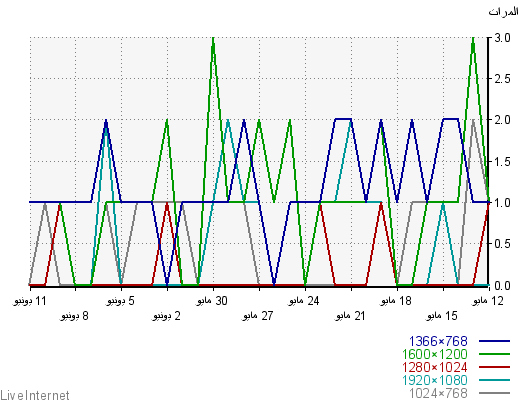The image size is (520, 405).
Task: Click the 1600×1200 legend label
Action: click(435, 354)
